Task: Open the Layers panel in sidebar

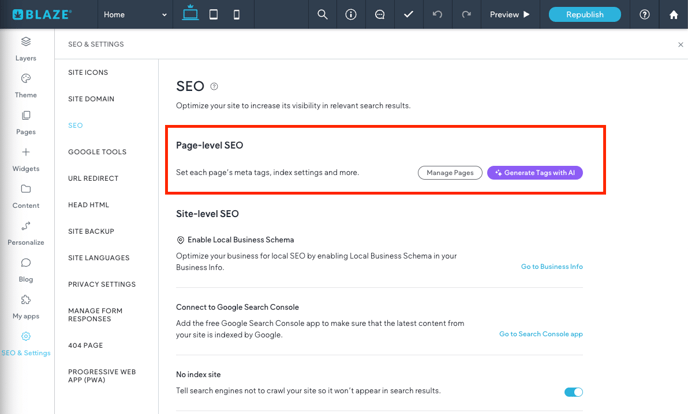Action: click(26, 48)
